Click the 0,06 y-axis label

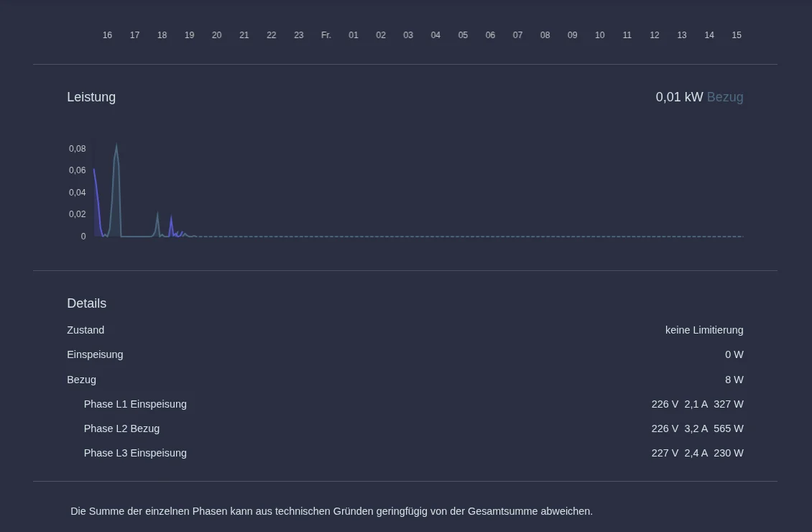point(77,170)
